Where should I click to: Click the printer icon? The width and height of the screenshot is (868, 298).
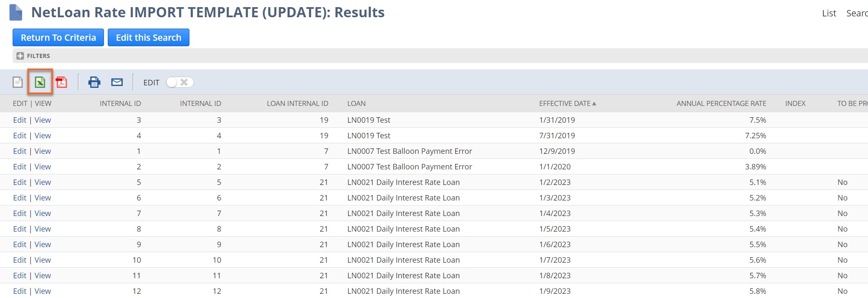pos(94,82)
